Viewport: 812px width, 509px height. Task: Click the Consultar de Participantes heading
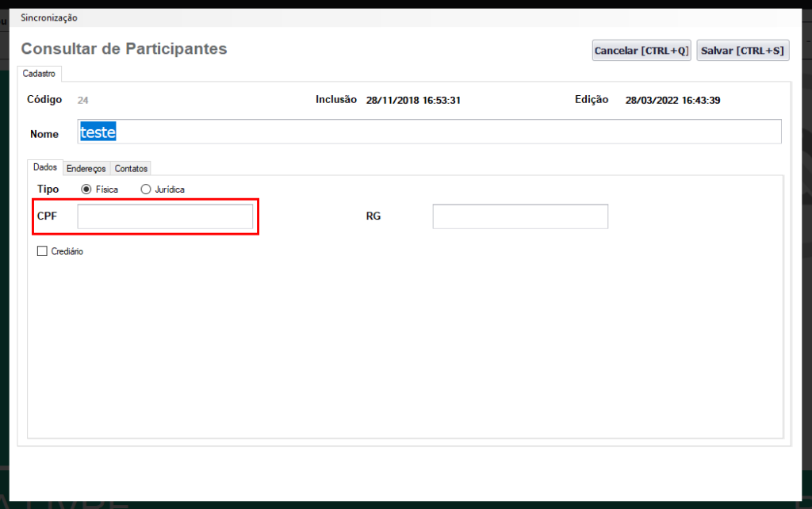124,48
